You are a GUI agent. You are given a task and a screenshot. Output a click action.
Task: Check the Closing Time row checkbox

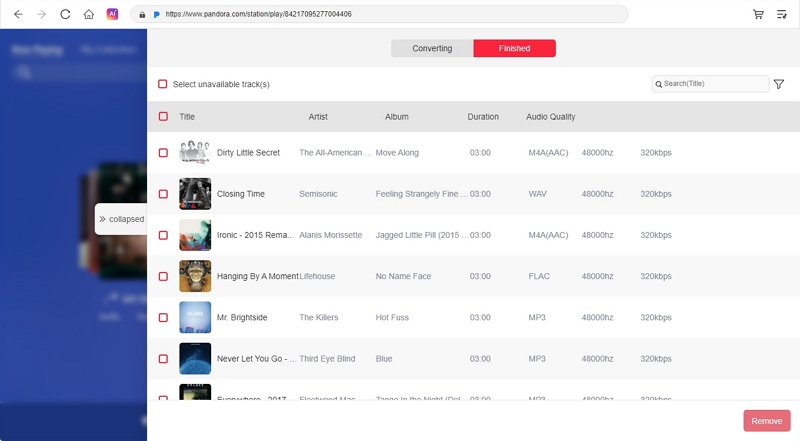pos(163,194)
